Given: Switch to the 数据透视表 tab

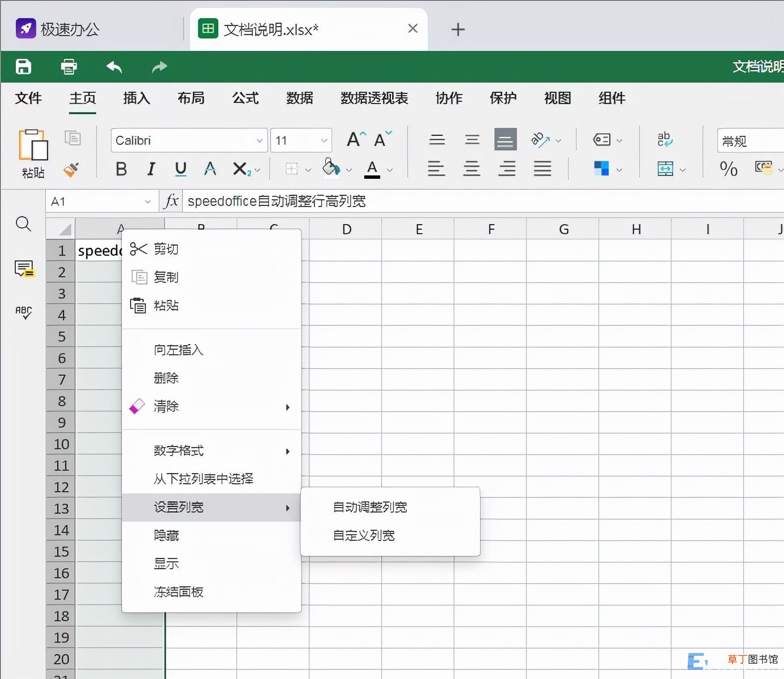Looking at the screenshot, I should [x=374, y=98].
